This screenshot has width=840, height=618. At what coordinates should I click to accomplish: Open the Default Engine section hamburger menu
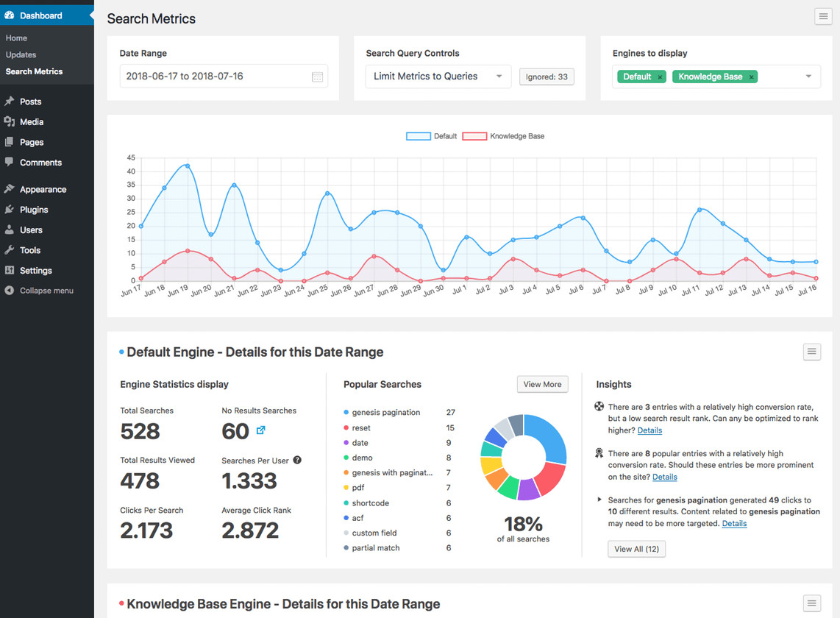(x=811, y=352)
